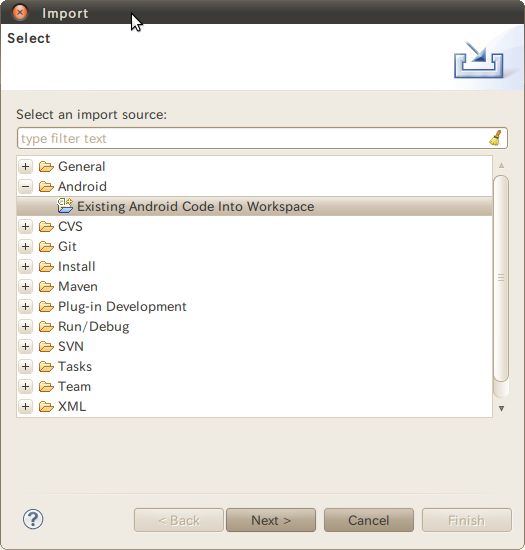The height and width of the screenshot is (550, 525).
Task: Close the Import dialog window
Action: (20, 13)
